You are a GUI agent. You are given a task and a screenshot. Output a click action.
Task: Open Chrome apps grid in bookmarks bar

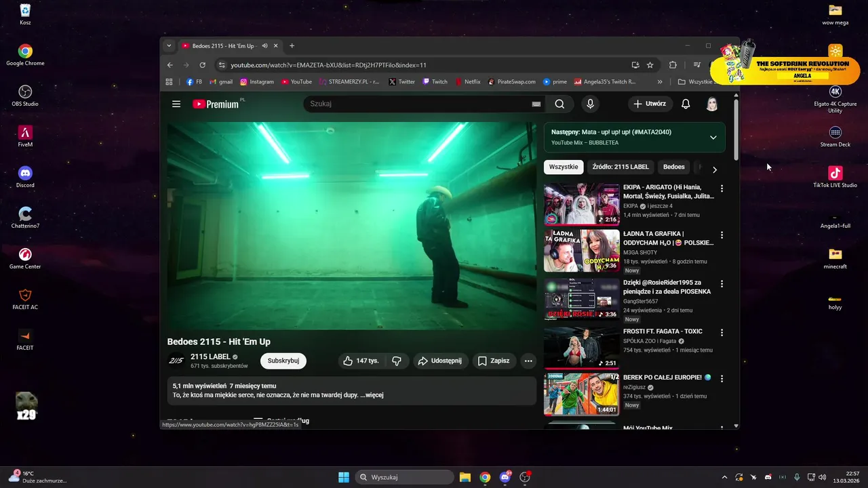click(x=170, y=82)
